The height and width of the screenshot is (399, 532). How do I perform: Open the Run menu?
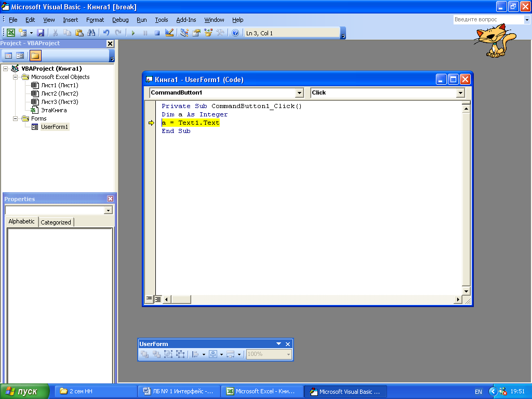(141, 20)
